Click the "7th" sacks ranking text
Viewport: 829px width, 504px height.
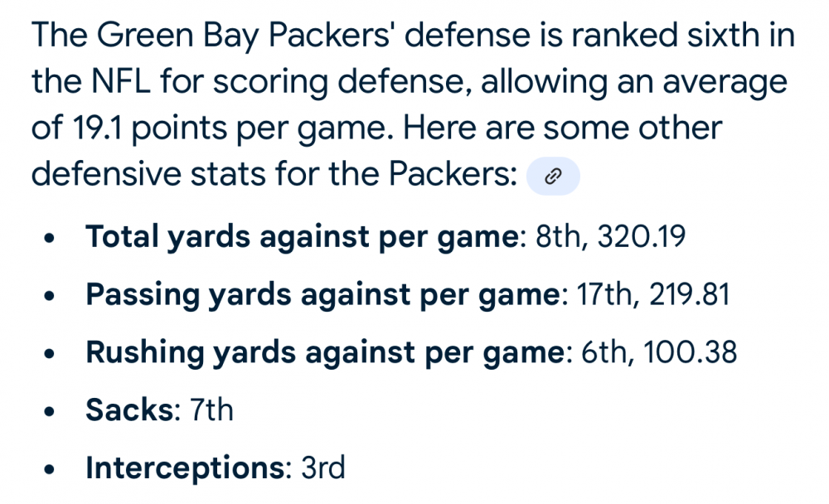pos(212,410)
